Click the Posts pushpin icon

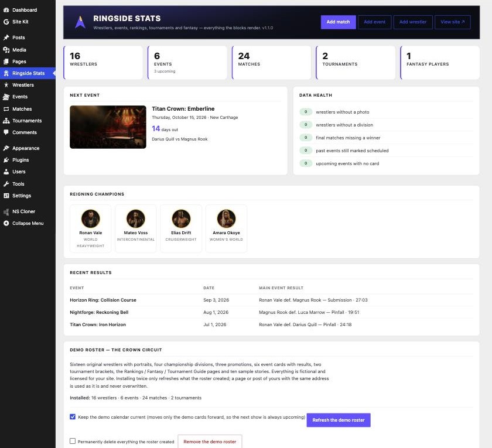[x=6, y=37]
